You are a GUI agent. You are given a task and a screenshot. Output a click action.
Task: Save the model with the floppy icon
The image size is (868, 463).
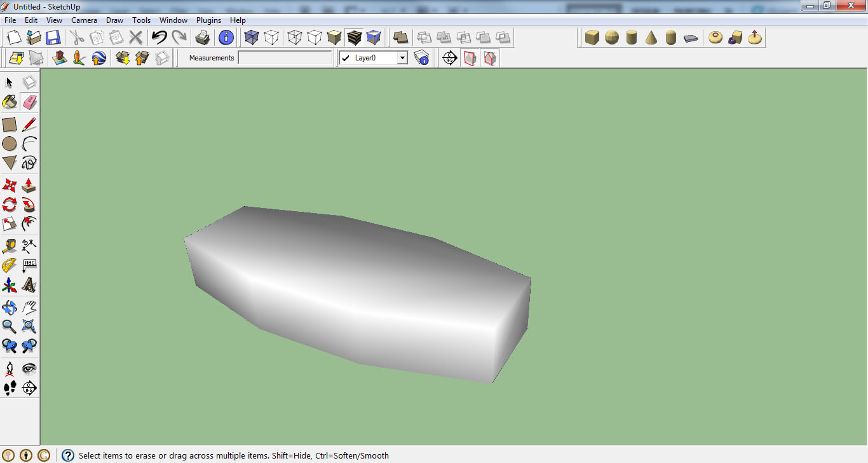(x=53, y=38)
